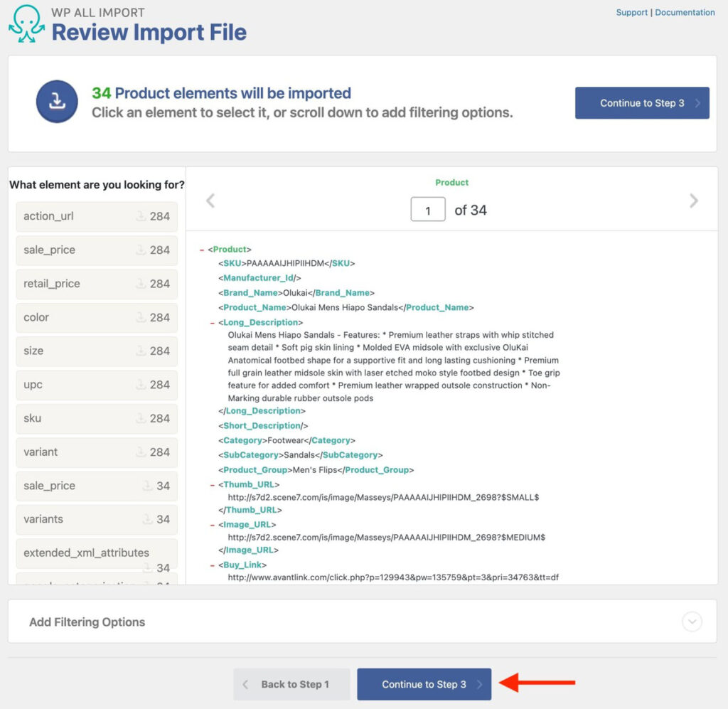The image size is (728, 709).
Task: Click the opening Product_Group tag
Action: coord(255,470)
